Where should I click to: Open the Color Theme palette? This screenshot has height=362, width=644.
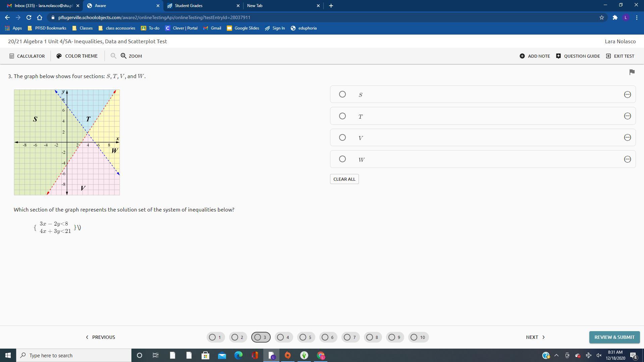pyautogui.click(x=77, y=56)
